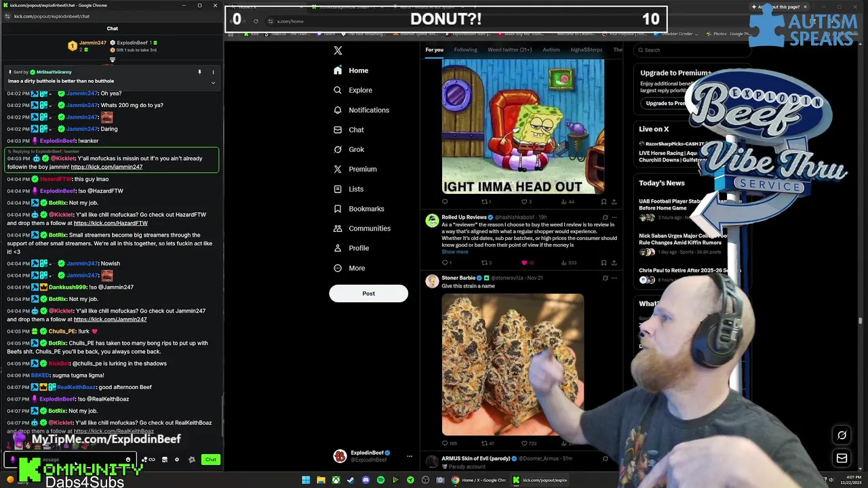Repost the SpongeBob meme post
The height and width of the screenshot is (488, 868).
click(486, 201)
